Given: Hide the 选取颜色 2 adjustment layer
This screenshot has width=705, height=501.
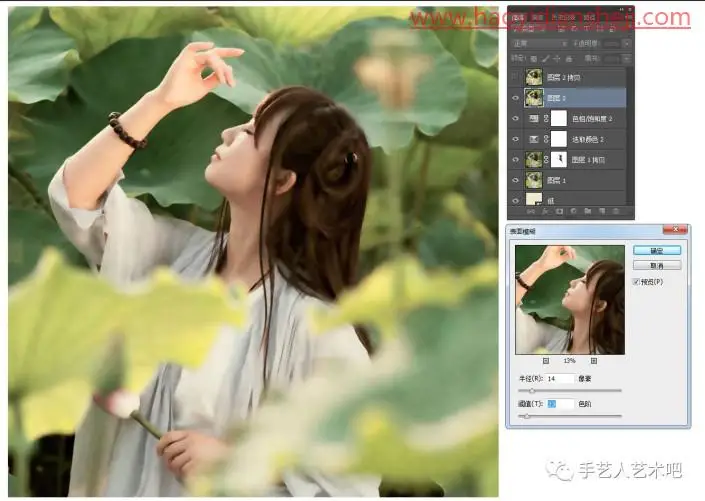Looking at the screenshot, I should [516, 139].
